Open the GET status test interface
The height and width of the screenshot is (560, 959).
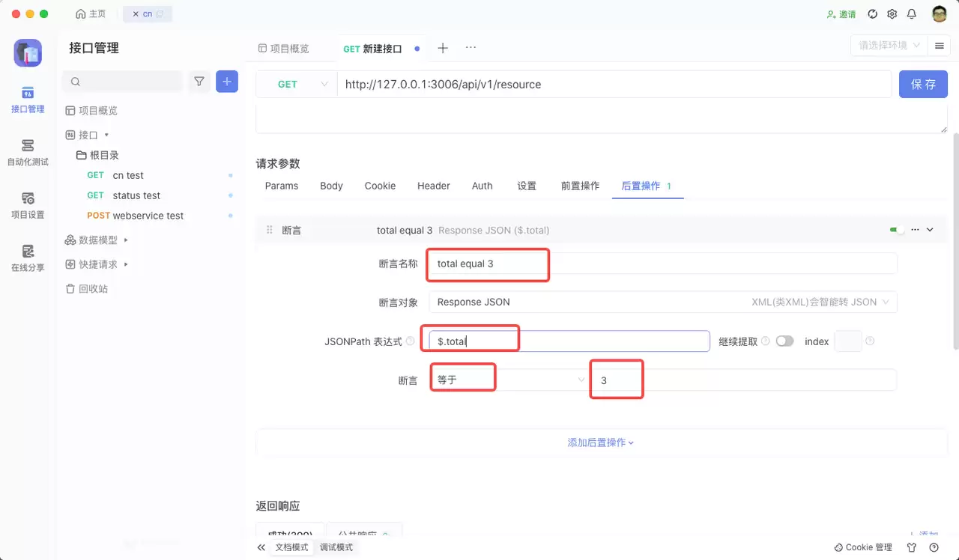click(124, 195)
